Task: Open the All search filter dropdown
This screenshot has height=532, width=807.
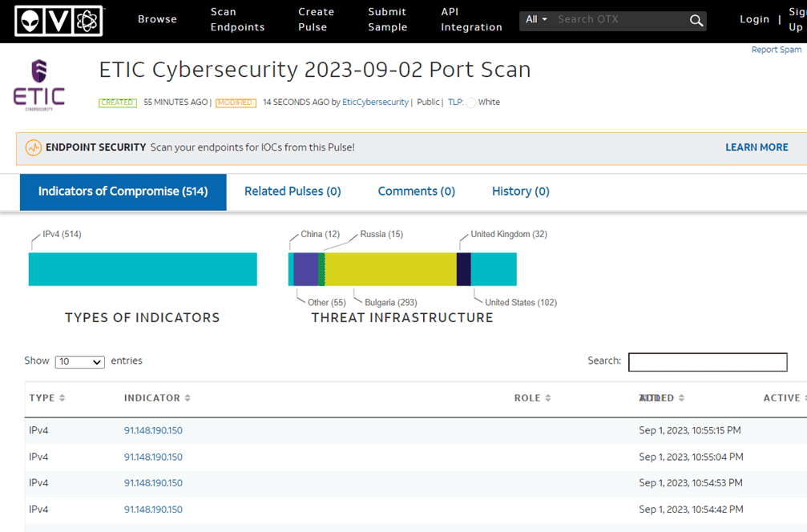Action: coord(536,19)
